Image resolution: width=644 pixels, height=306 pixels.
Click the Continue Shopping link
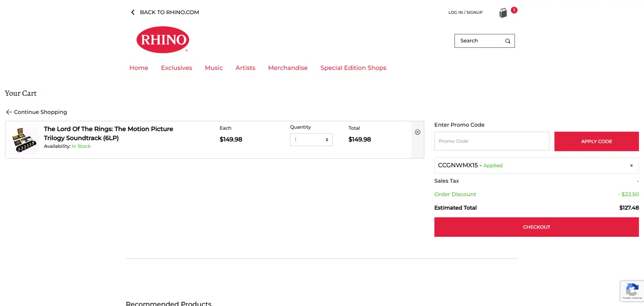[x=40, y=112]
